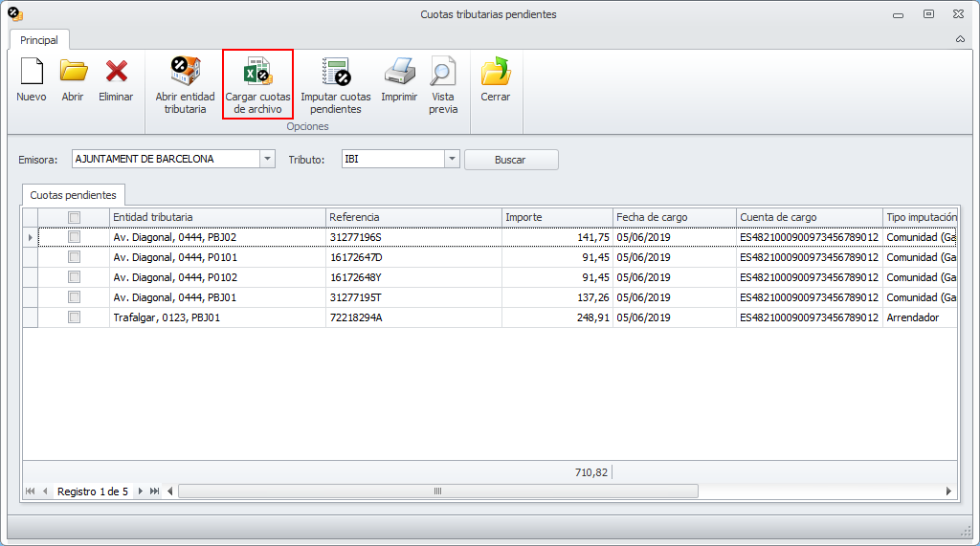This screenshot has width=980, height=546.
Task: Click the horizontal scrollbar thumb
Action: [x=438, y=491]
